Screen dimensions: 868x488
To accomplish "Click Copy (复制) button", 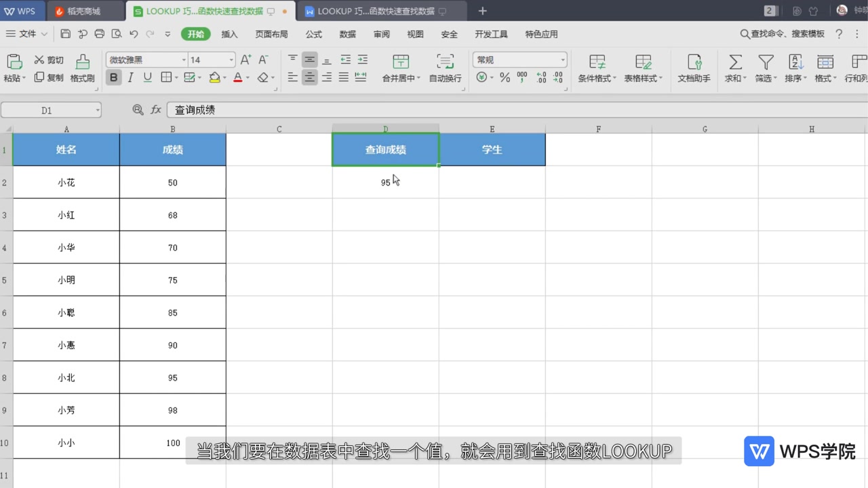I will [49, 78].
